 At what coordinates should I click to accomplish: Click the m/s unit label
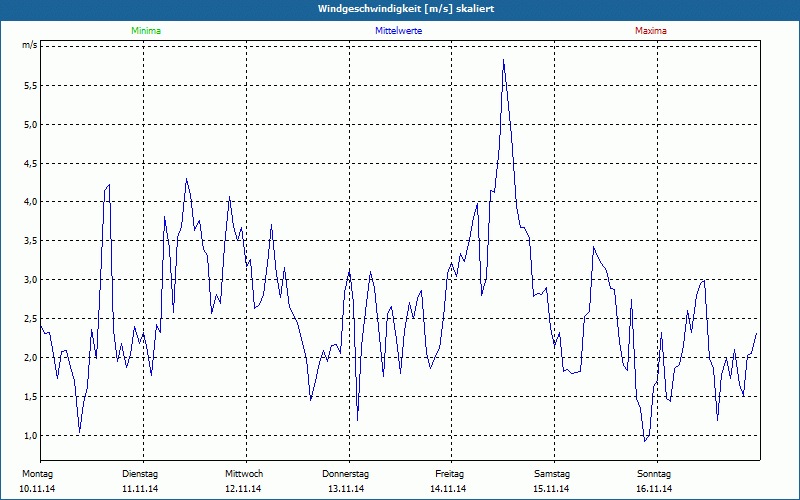30,45
